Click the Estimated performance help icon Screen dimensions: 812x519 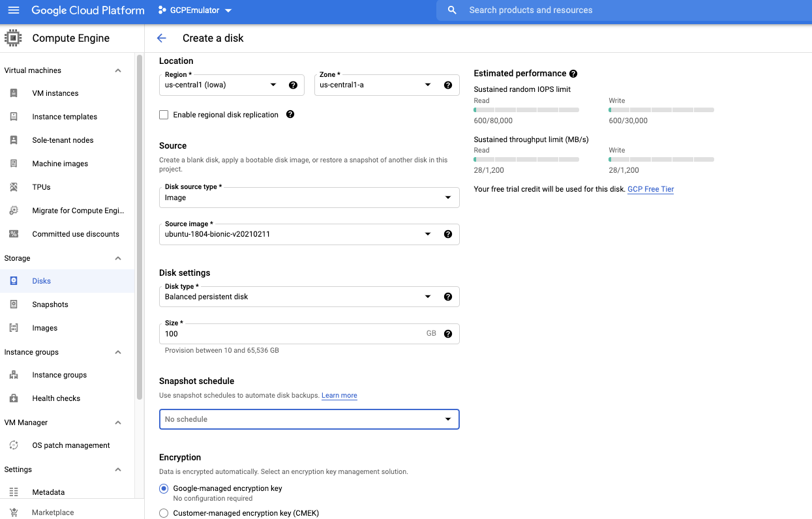(573, 74)
